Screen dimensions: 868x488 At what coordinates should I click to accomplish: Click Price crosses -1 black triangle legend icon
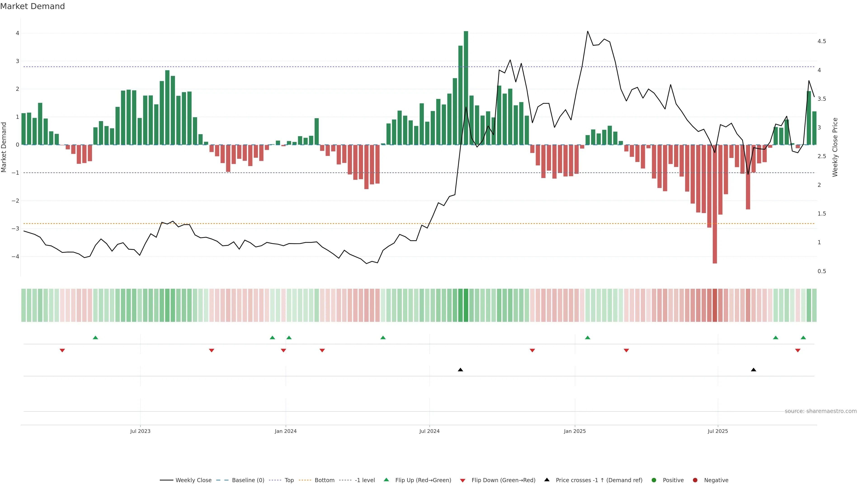547,480
